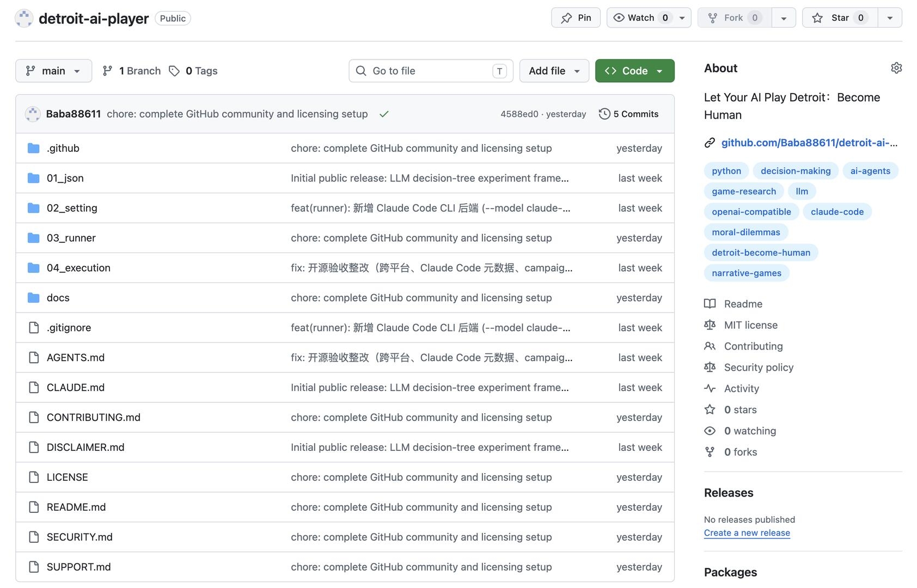This screenshot has width=917, height=588.
Task: Click the AGENTS.md file icon
Action: (34, 358)
